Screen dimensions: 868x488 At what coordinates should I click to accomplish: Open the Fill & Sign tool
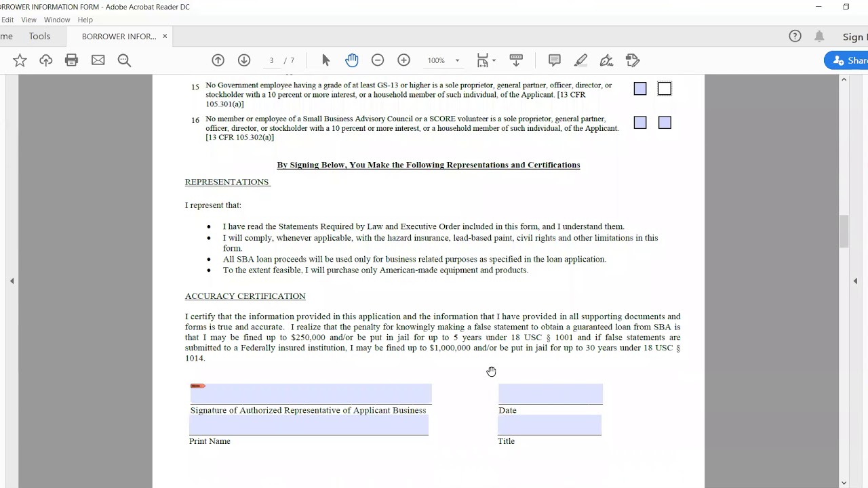(x=606, y=60)
